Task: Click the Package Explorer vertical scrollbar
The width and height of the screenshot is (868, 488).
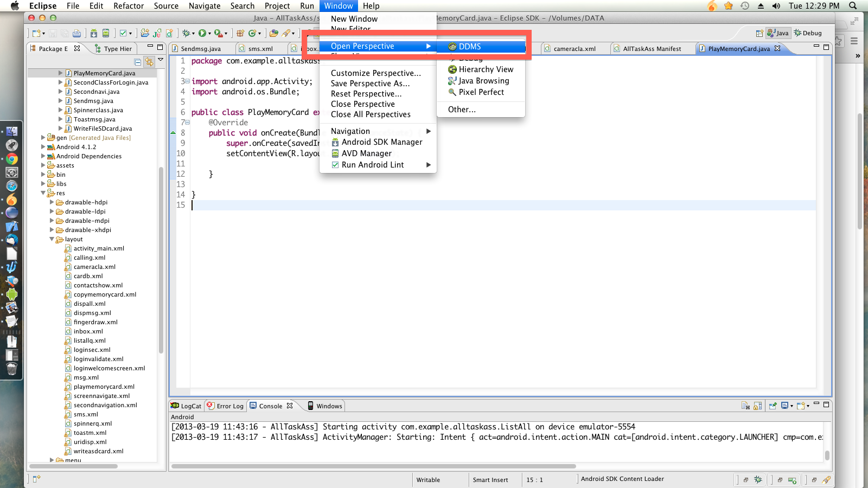Action: point(161,260)
